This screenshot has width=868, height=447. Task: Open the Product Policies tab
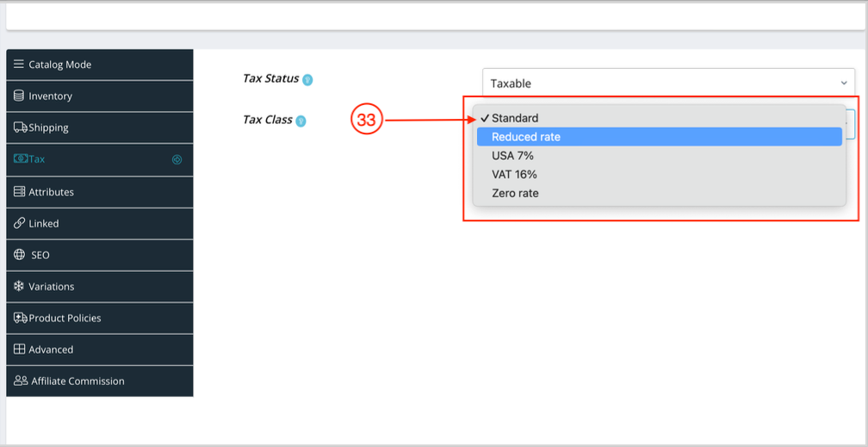click(65, 318)
